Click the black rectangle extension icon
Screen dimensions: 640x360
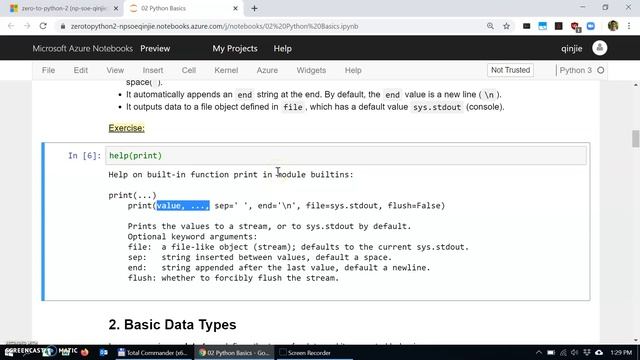tap(527, 26)
